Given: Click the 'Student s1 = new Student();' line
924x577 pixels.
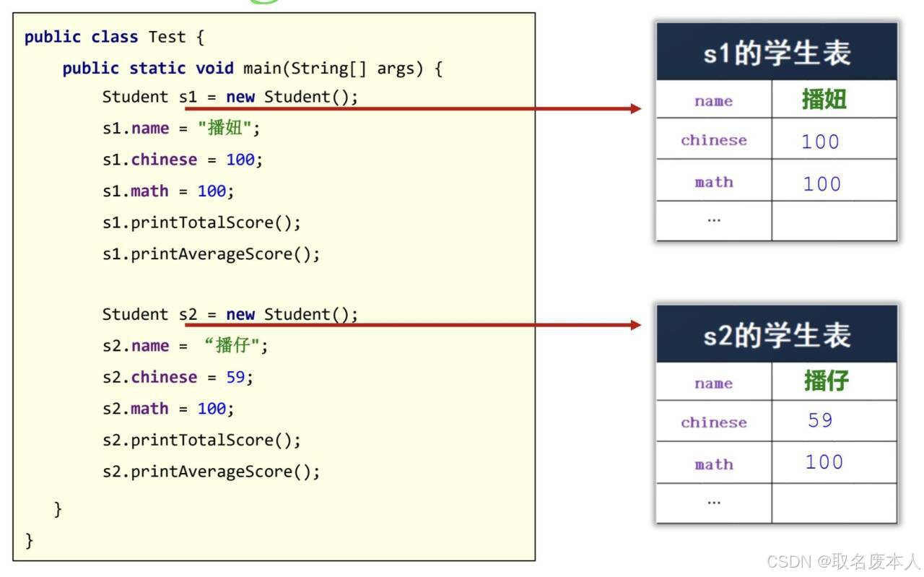Looking at the screenshot, I should click(x=230, y=97).
